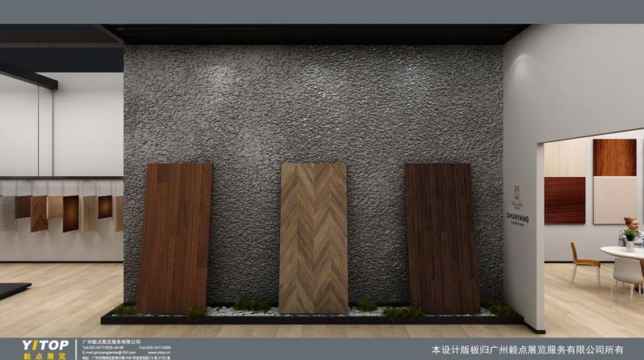Click the SHUNYANG brand logo on wall
Screen dimensions: 644x360
(x=516, y=207)
